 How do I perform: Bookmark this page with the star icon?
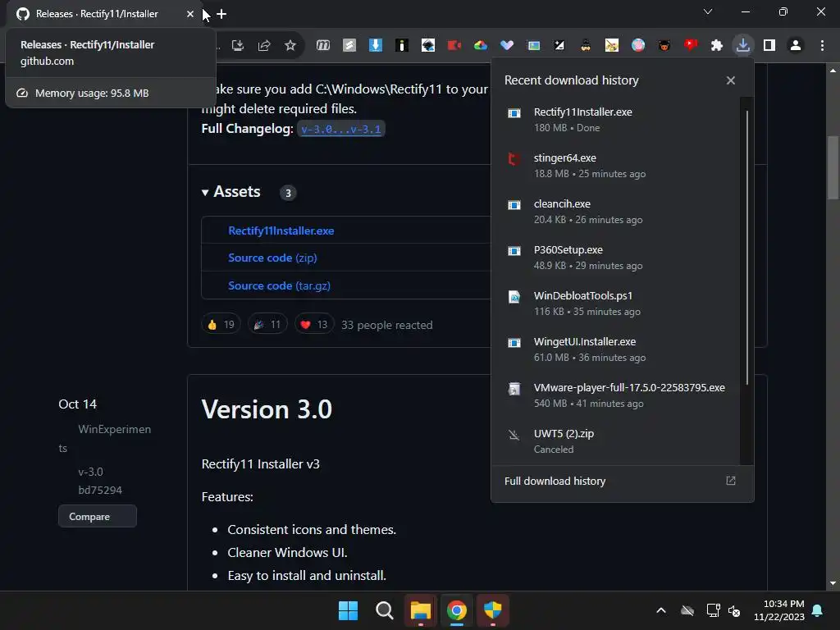[290, 46]
